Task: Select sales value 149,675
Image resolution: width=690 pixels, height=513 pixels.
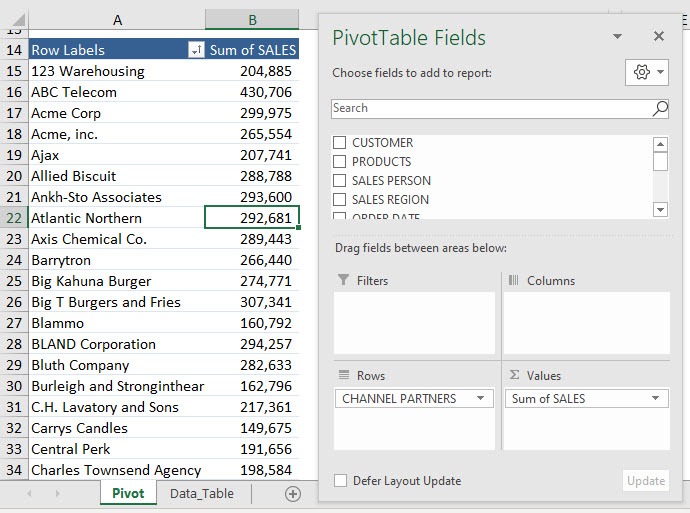Action: pos(252,428)
